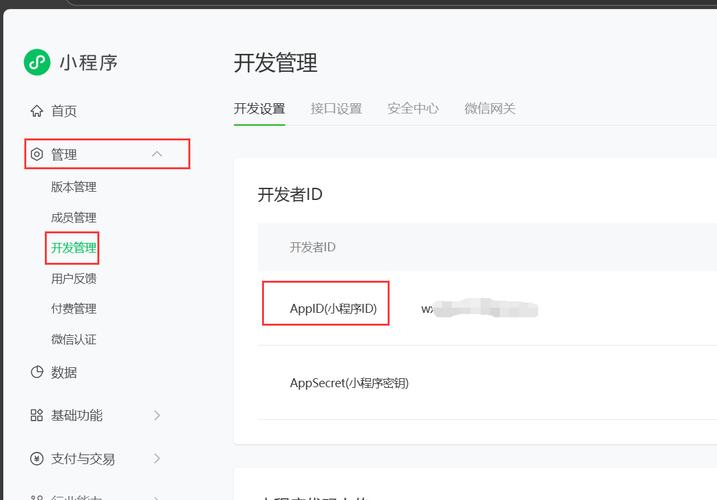Open the 数据 menu item
717x500 pixels.
tap(64, 372)
